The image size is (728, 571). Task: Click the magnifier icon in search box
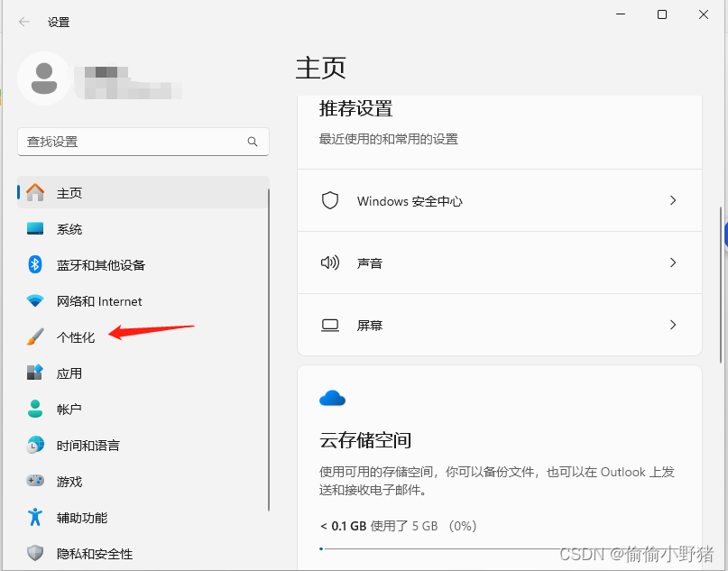coord(252,142)
